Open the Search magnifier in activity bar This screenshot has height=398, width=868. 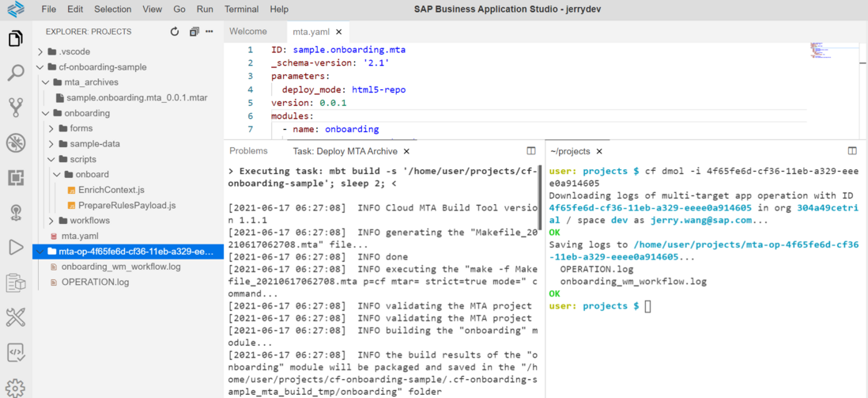(16, 73)
